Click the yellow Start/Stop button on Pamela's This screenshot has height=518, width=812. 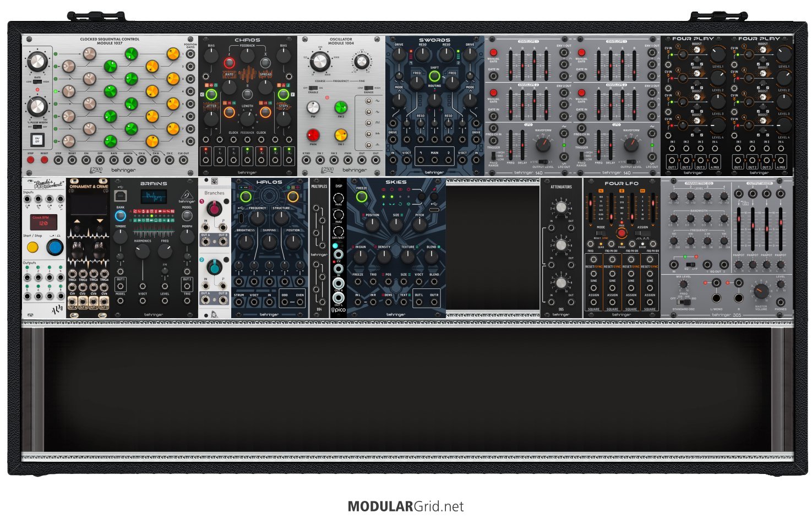[32, 247]
